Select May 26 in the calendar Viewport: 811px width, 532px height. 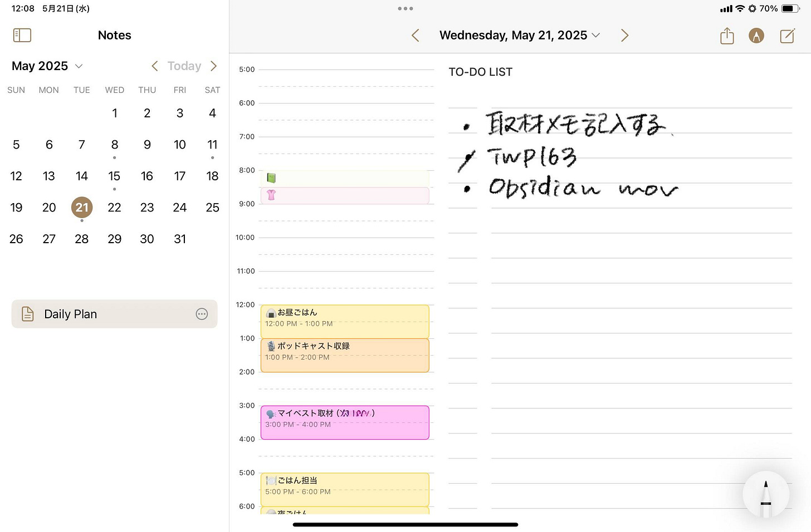16,239
